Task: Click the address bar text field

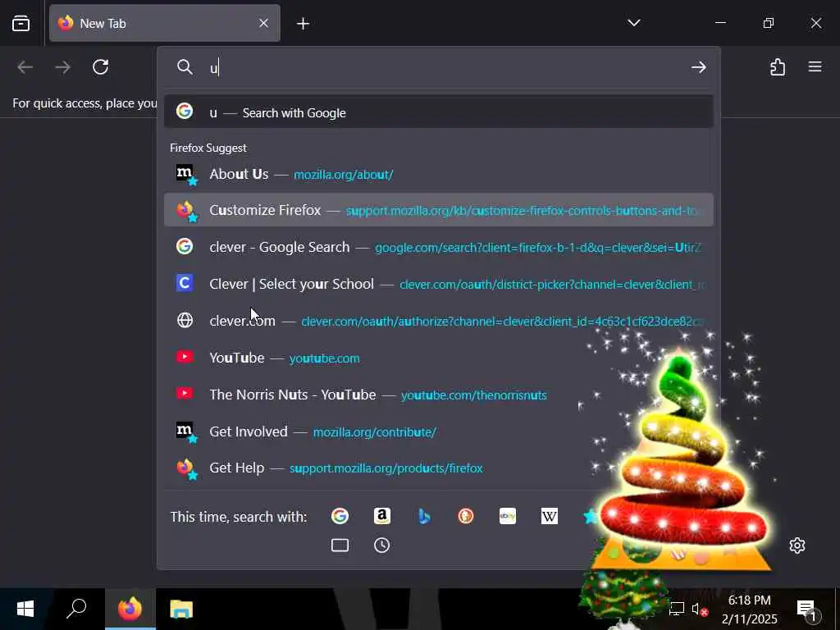Action: [445, 67]
